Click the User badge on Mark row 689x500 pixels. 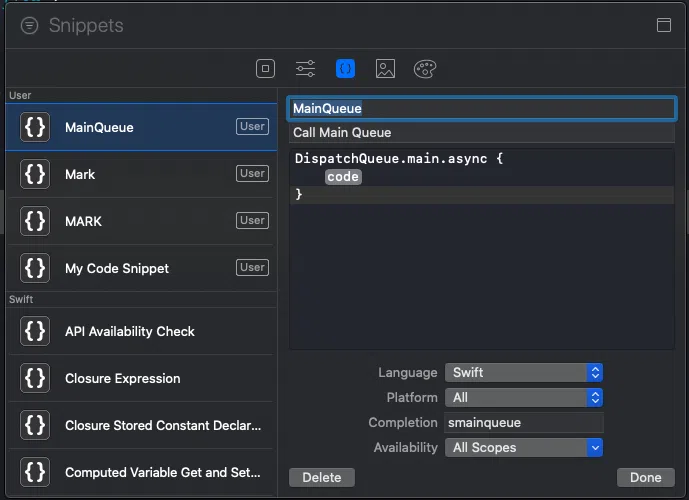click(252, 174)
